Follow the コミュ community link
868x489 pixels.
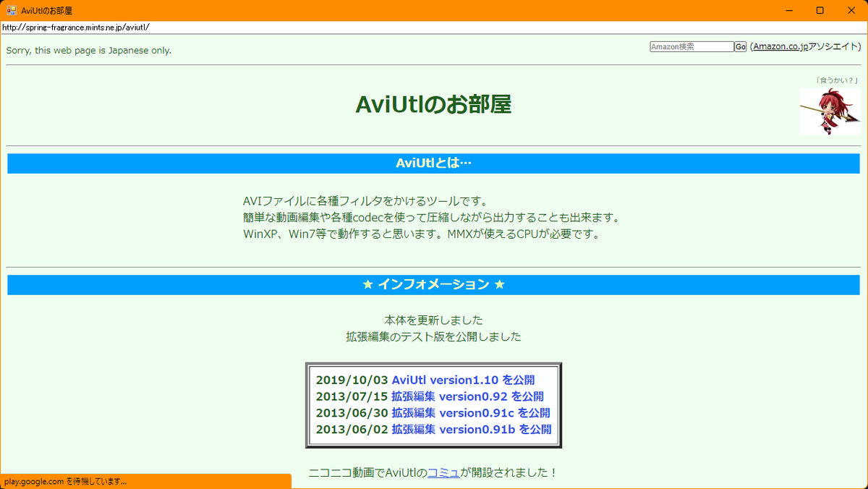pos(443,473)
